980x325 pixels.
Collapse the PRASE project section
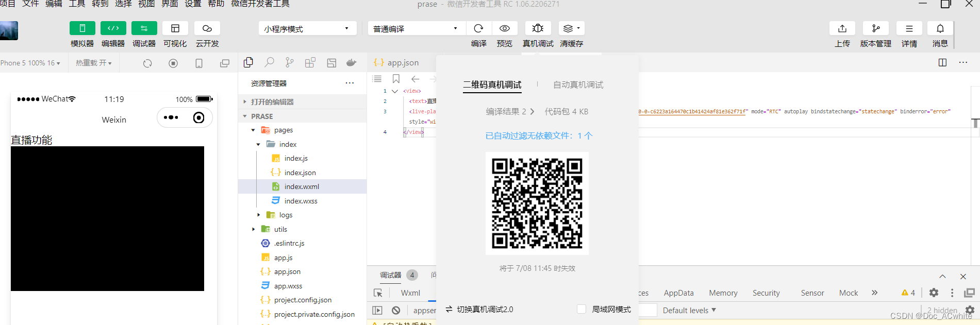pos(303,116)
